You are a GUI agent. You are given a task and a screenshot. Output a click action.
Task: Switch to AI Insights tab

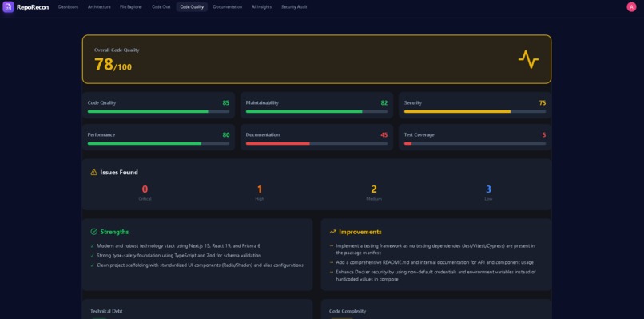(x=261, y=7)
